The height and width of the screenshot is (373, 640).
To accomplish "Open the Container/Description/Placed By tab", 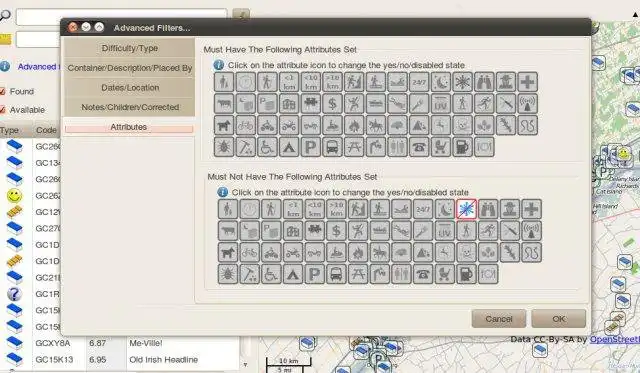I will [x=129, y=68].
